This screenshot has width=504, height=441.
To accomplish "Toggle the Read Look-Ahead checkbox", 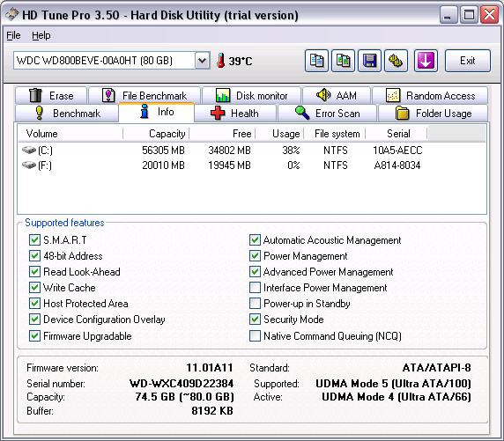I will 34,271.
